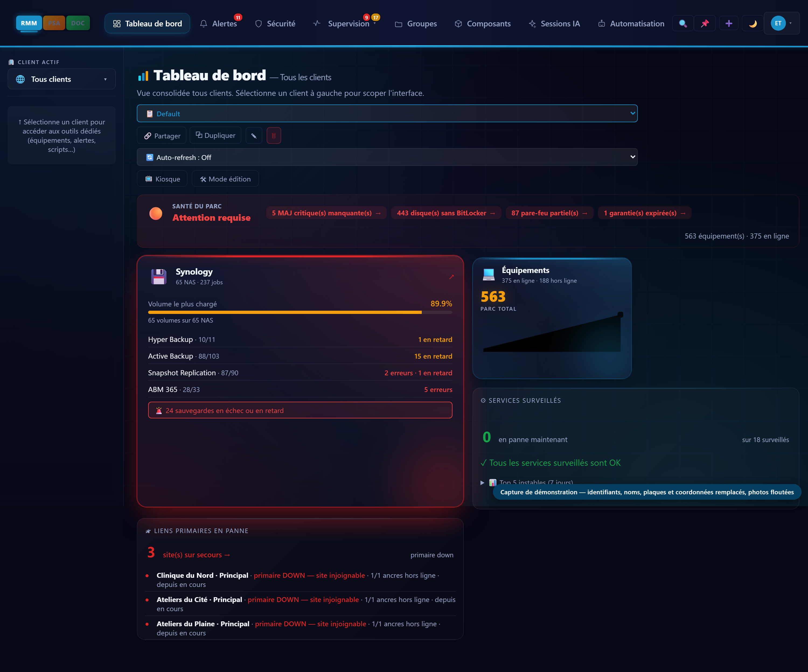Open the Alertes menu item
The image size is (808, 672).
point(218,23)
